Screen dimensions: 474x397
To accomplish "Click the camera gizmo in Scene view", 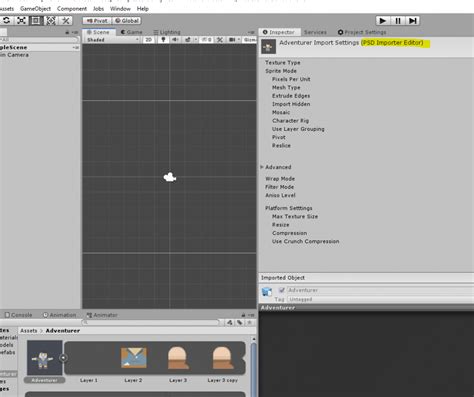I will [170, 177].
